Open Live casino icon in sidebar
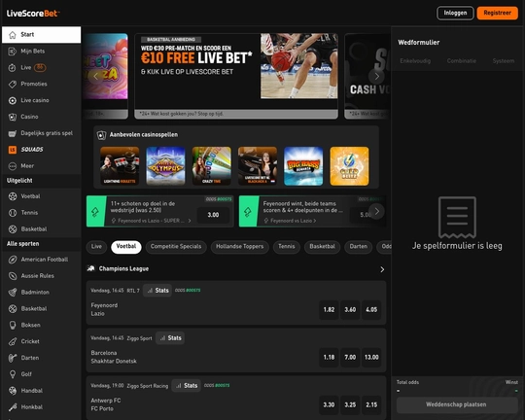The height and width of the screenshot is (420, 525). (13, 100)
